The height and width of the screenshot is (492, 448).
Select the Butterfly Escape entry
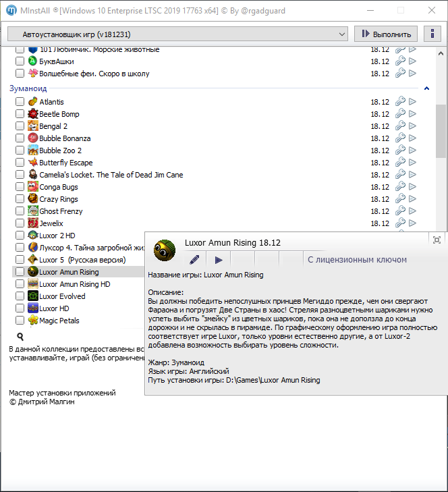(x=66, y=163)
